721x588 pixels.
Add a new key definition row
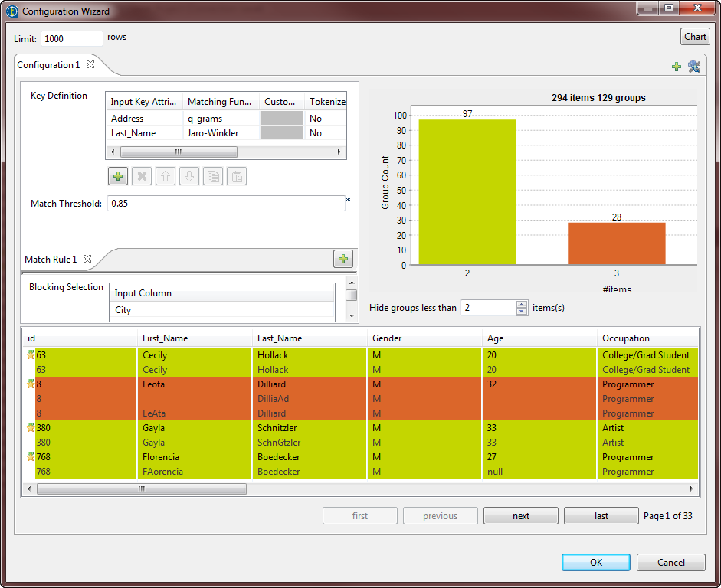point(118,177)
